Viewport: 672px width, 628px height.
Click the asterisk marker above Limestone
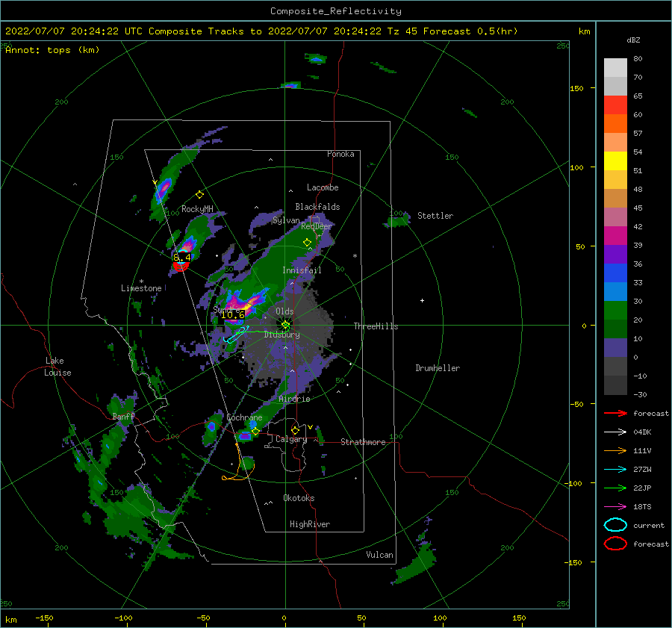coord(141,282)
